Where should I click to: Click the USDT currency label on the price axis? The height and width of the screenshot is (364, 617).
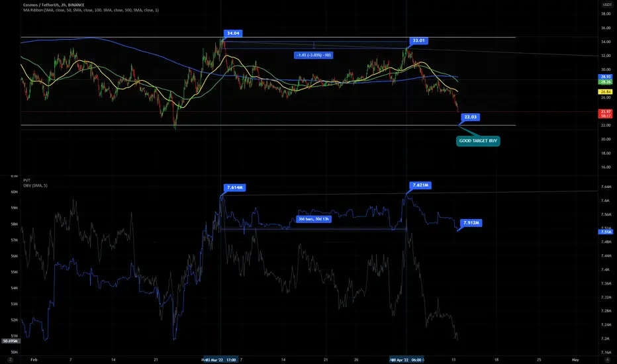tap(608, 5)
